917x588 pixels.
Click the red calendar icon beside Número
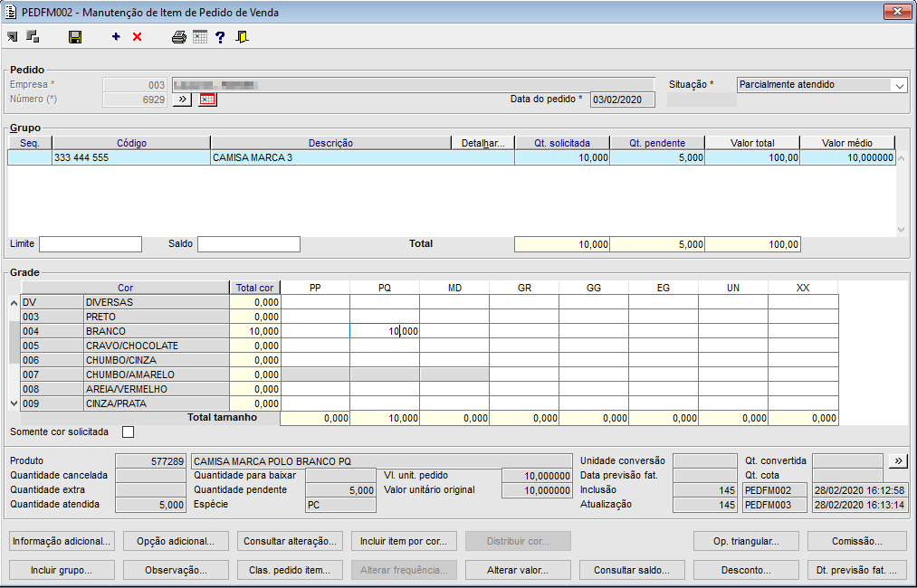208,100
